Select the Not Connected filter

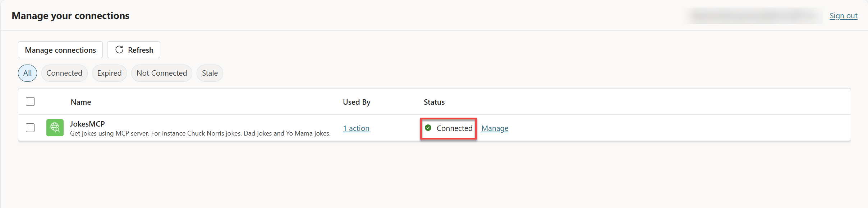click(x=162, y=73)
